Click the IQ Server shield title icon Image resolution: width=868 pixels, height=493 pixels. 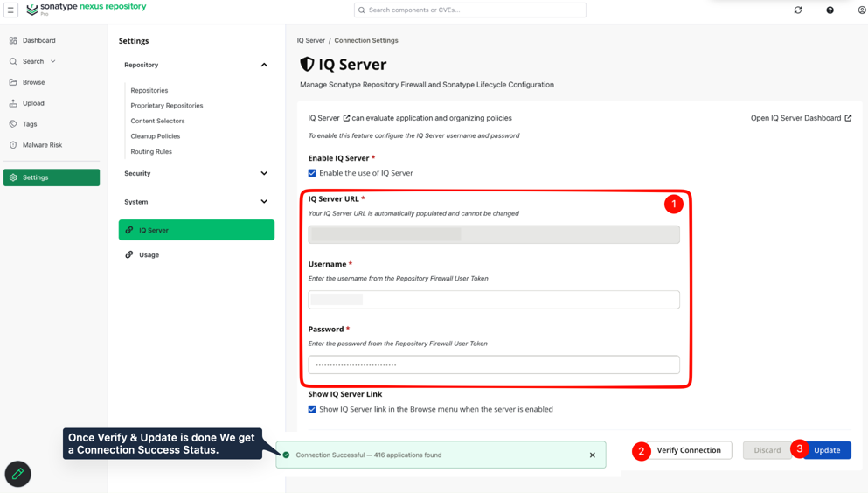click(307, 64)
